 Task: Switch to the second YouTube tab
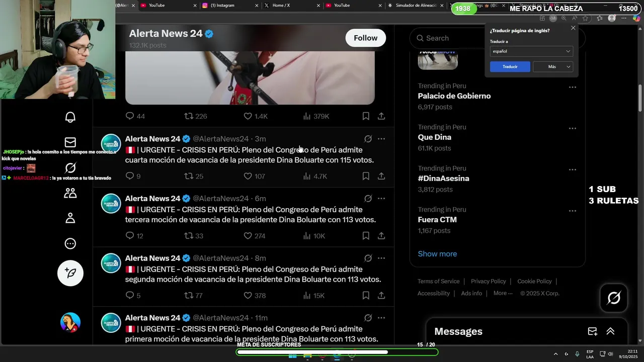click(x=353, y=6)
